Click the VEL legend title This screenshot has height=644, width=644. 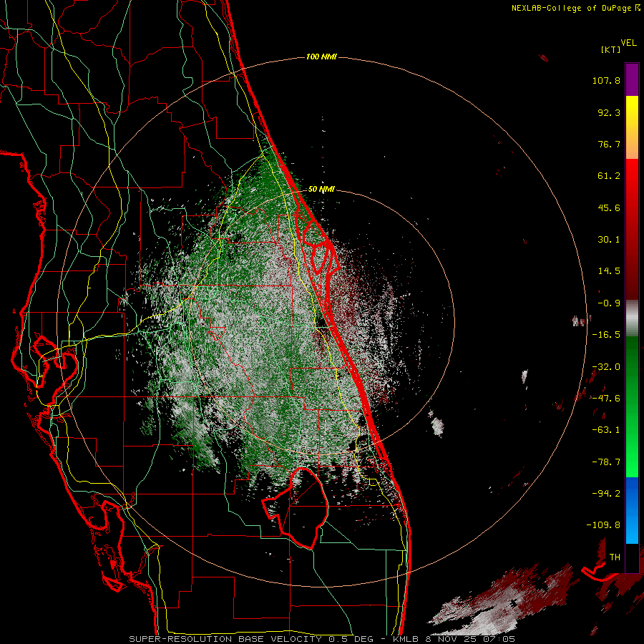628,42
